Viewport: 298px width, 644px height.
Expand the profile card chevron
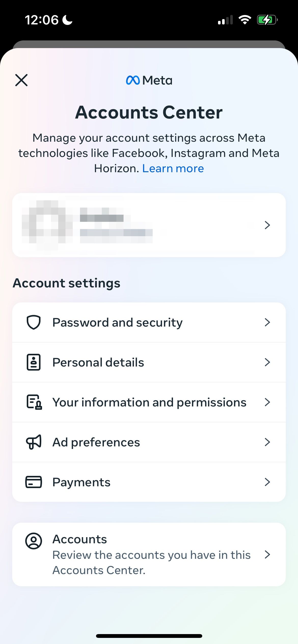[x=267, y=225]
